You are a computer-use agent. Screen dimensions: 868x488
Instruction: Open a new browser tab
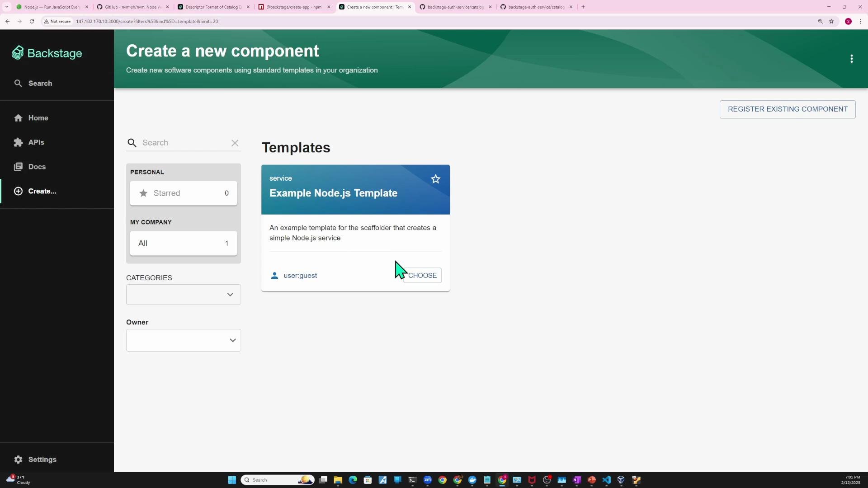583,7
